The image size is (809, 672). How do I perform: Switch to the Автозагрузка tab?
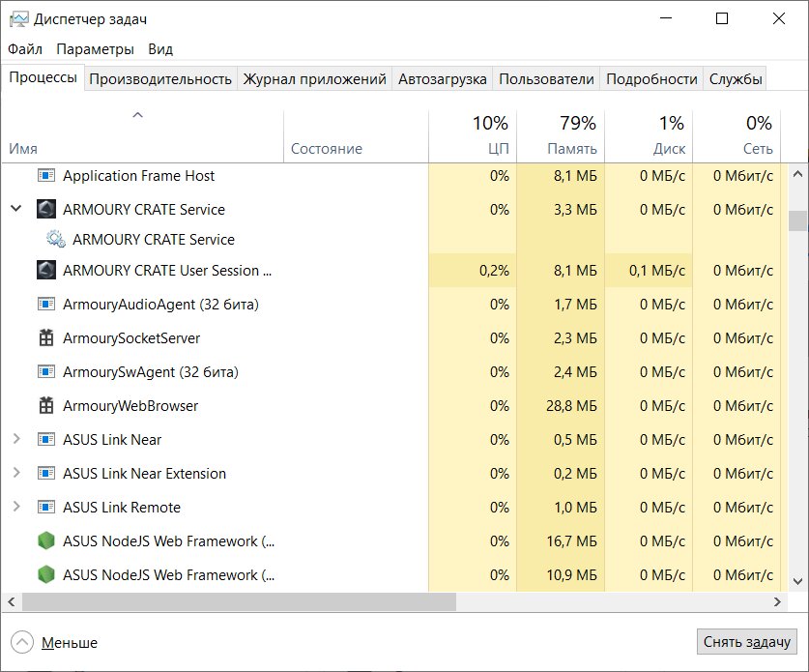tap(442, 79)
